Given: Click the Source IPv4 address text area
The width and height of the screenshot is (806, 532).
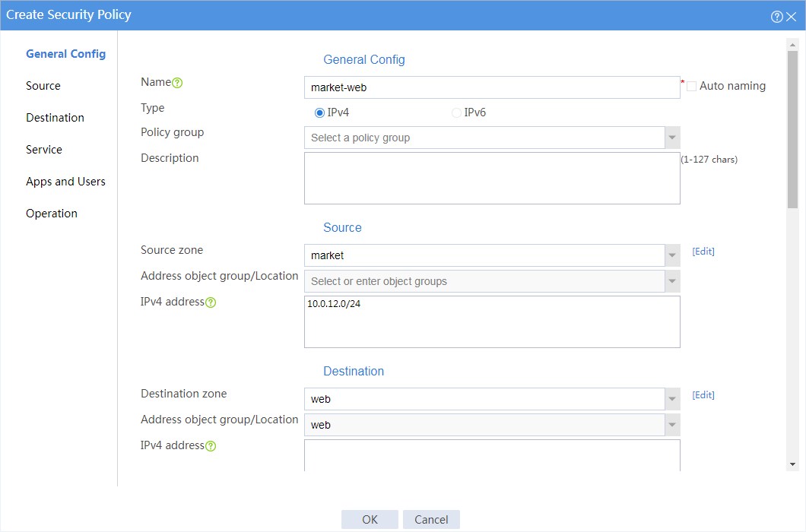Looking at the screenshot, I should 492,321.
